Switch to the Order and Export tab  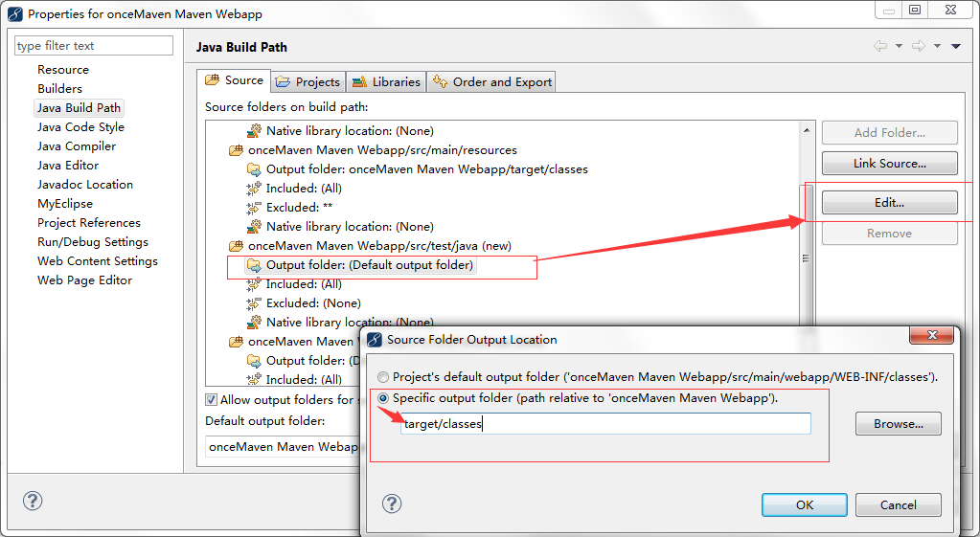(492, 82)
